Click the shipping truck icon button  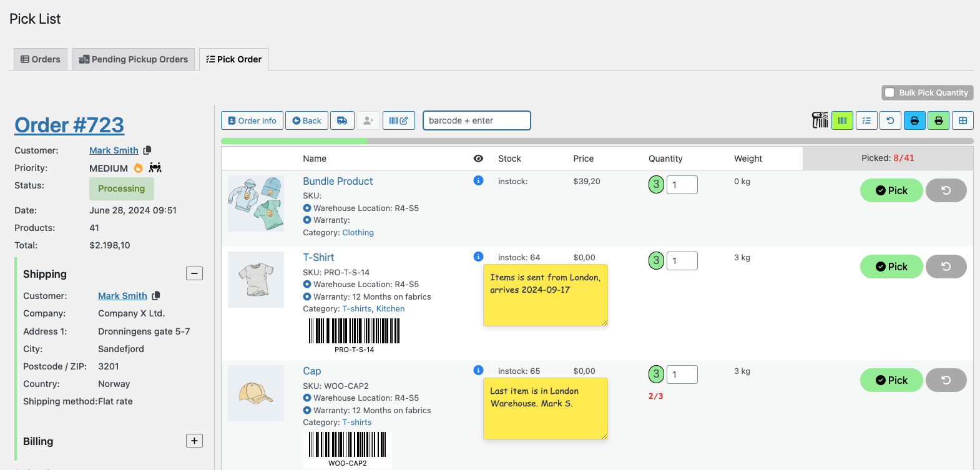pyautogui.click(x=342, y=120)
